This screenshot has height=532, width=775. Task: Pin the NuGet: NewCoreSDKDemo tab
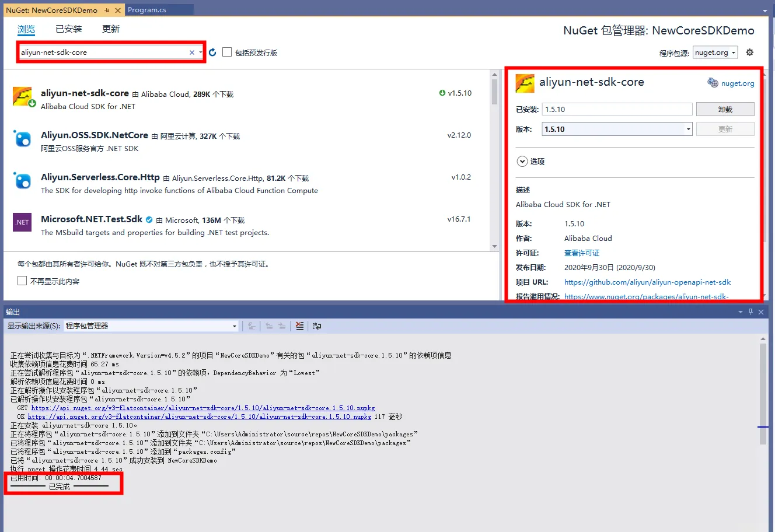[107, 10]
